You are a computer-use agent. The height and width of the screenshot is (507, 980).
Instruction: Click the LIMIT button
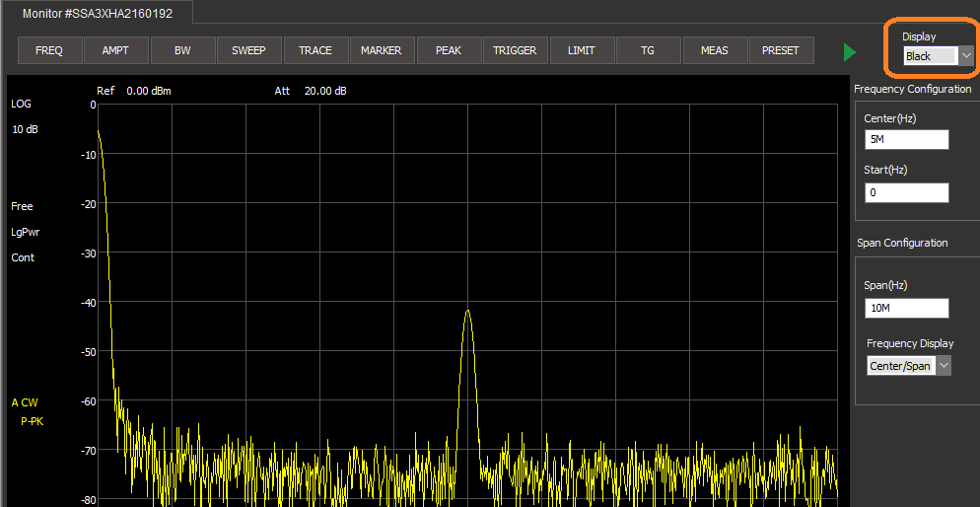582,50
